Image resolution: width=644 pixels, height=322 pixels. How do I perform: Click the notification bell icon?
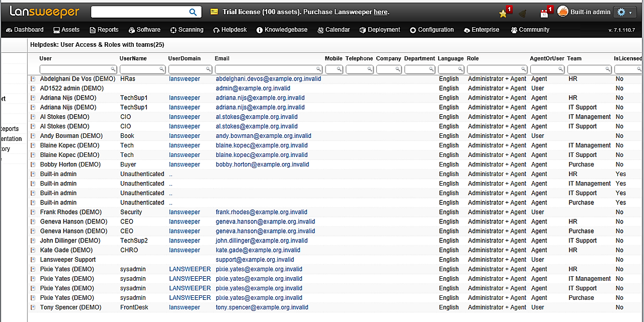tap(522, 14)
